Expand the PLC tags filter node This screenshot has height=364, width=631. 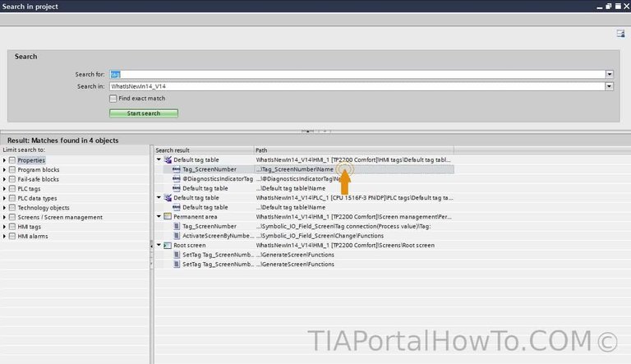4,188
